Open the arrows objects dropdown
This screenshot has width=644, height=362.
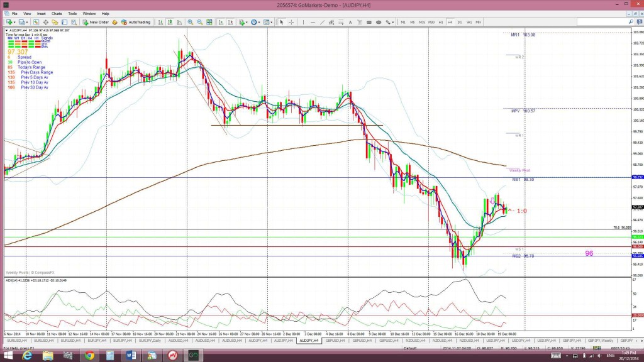[x=389, y=22]
